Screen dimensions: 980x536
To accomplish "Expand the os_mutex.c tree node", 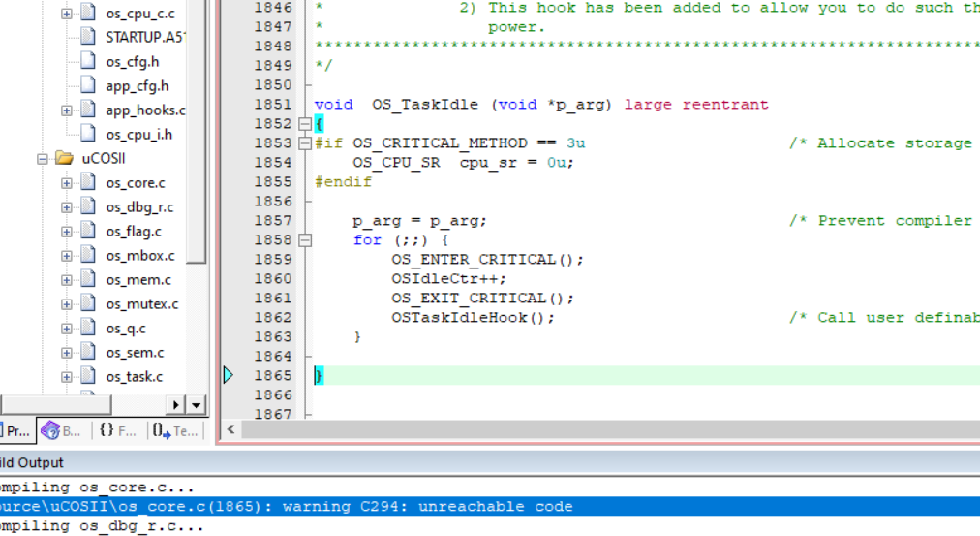I will pyautogui.click(x=66, y=304).
